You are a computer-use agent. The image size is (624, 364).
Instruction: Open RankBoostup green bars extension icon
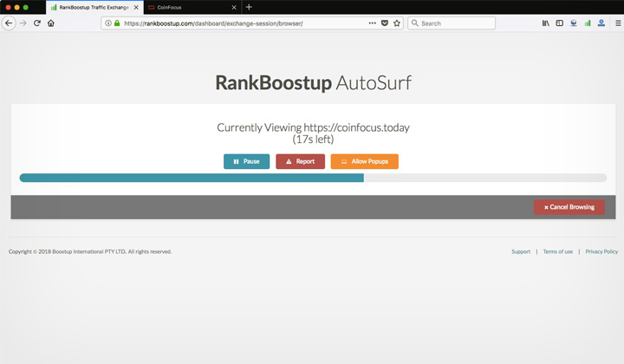point(588,23)
